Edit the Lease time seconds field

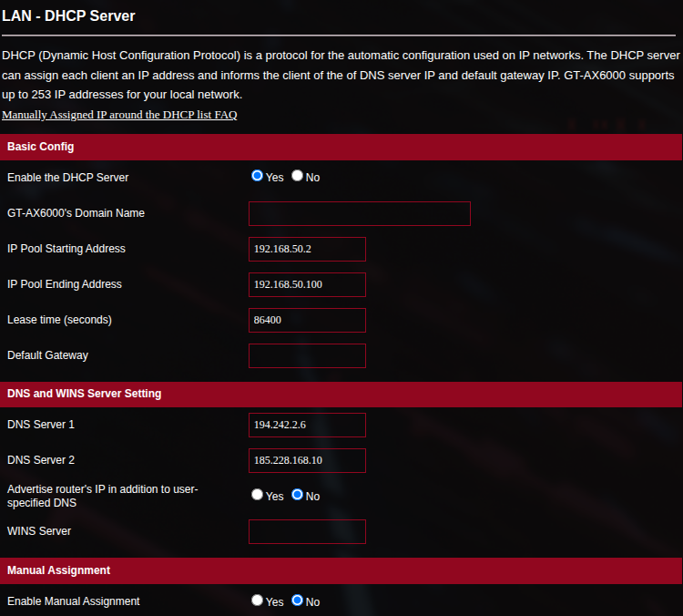pos(307,320)
